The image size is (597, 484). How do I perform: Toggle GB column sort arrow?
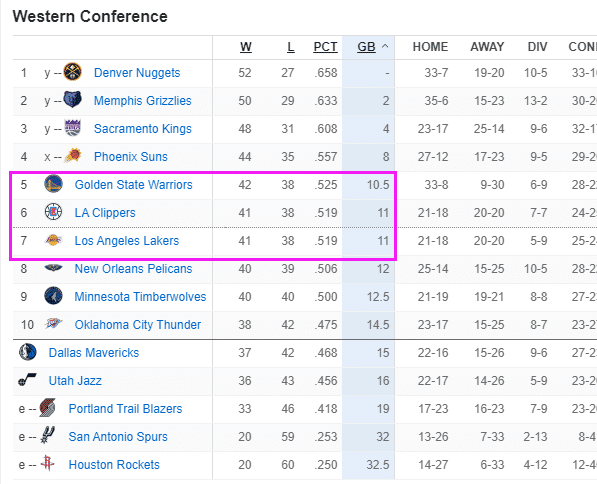(385, 46)
